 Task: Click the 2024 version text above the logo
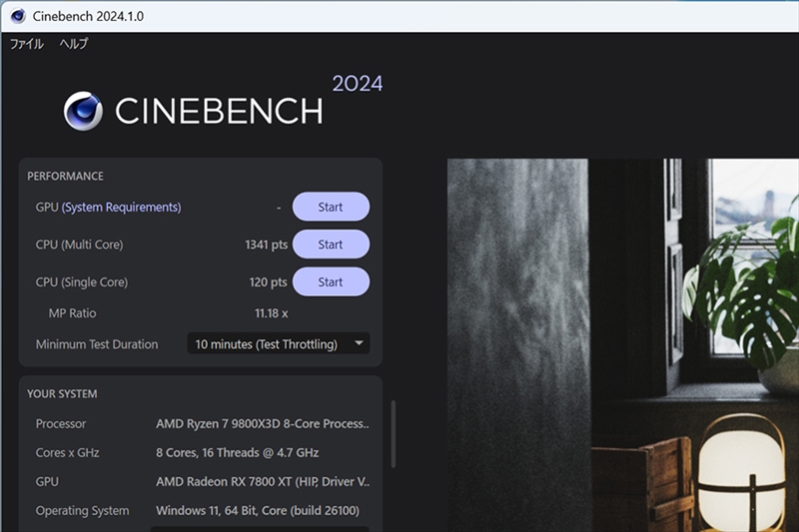358,84
